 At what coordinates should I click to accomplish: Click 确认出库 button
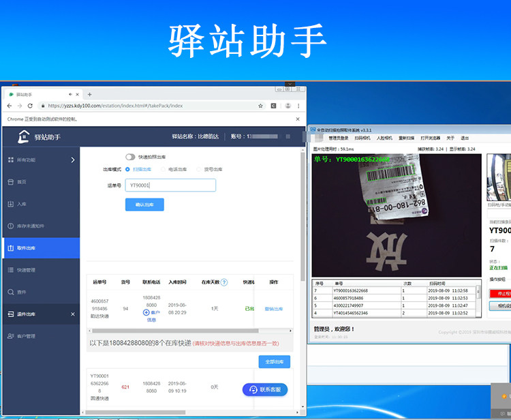[x=144, y=205]
